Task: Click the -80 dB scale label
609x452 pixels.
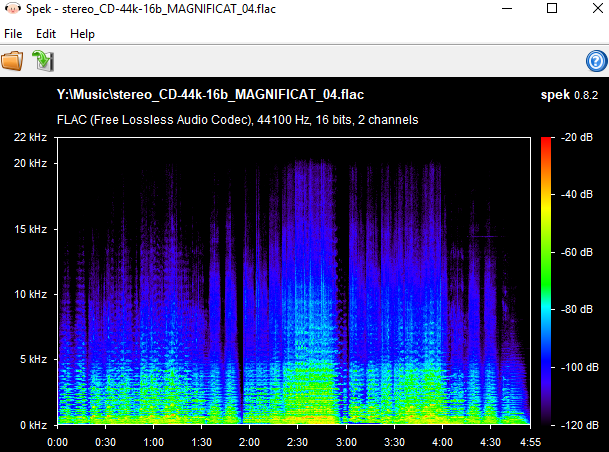Action: click(x=577, y=309)
